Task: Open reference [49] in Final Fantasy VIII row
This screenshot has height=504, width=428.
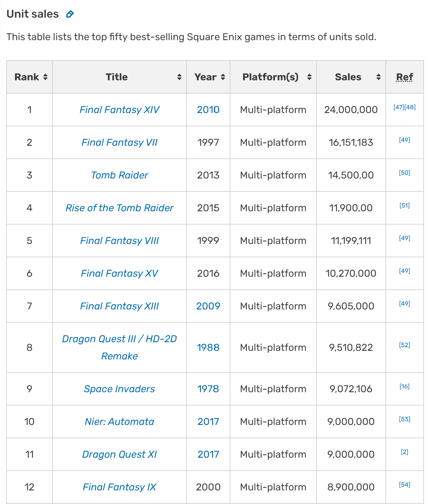Action: point(405,238)
